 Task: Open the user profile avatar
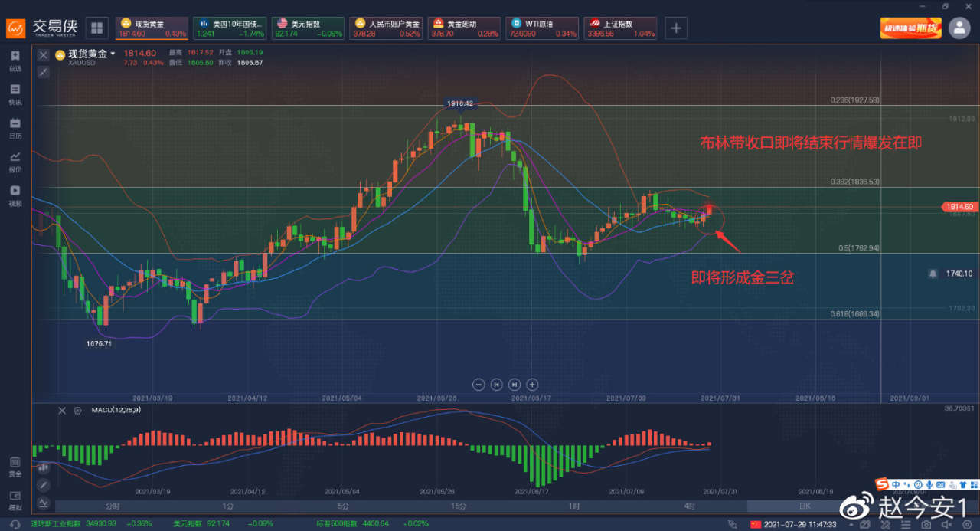(959, 28)
